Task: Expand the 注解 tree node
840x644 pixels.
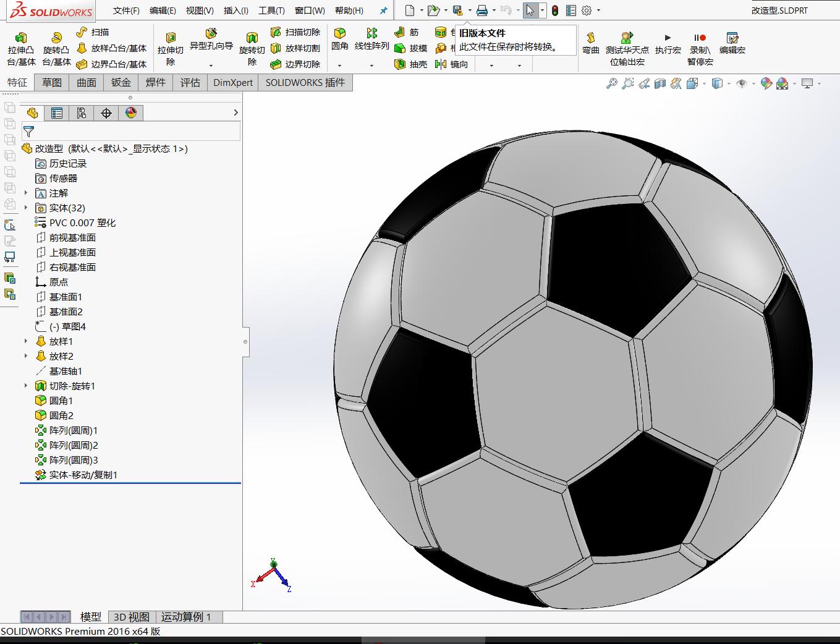Action: pyautogui.click(x=25, y=193)
